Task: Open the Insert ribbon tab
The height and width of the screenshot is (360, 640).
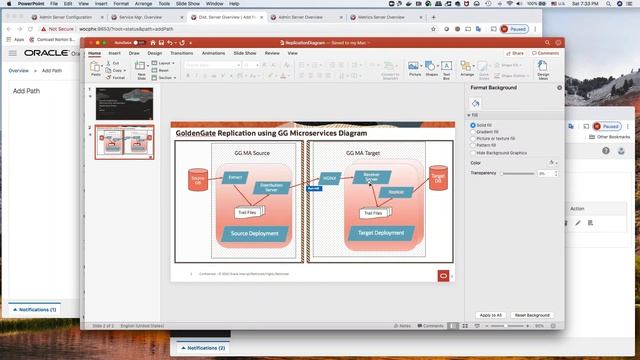Action: (x=114, y=53)
